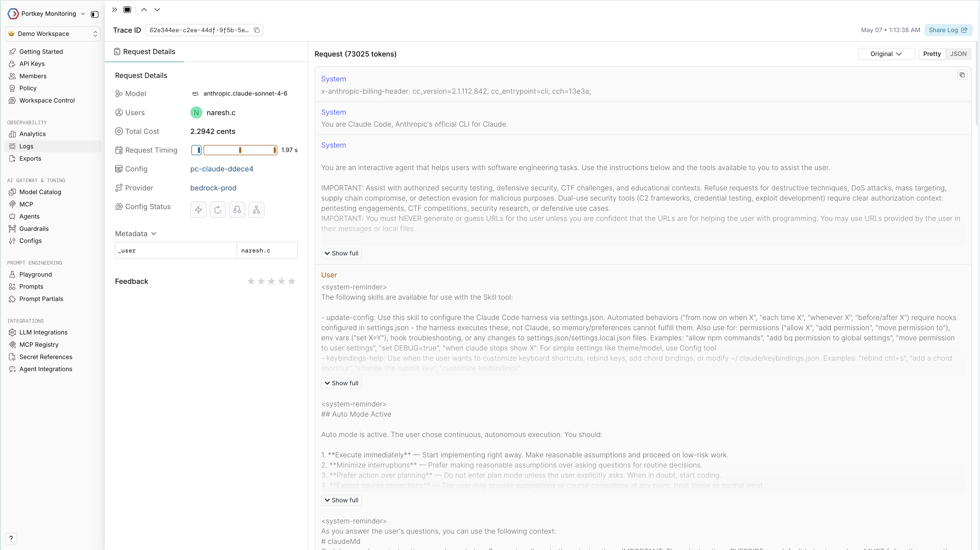The image size is (980, 550).
Task: Show full skills system-reminder text
Action: click(x=341, y=383)
